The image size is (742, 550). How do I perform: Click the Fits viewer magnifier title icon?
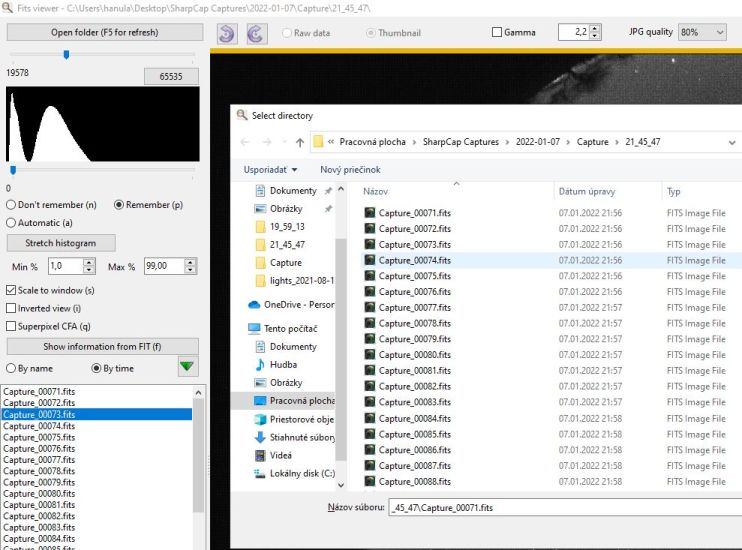point(7,8)
